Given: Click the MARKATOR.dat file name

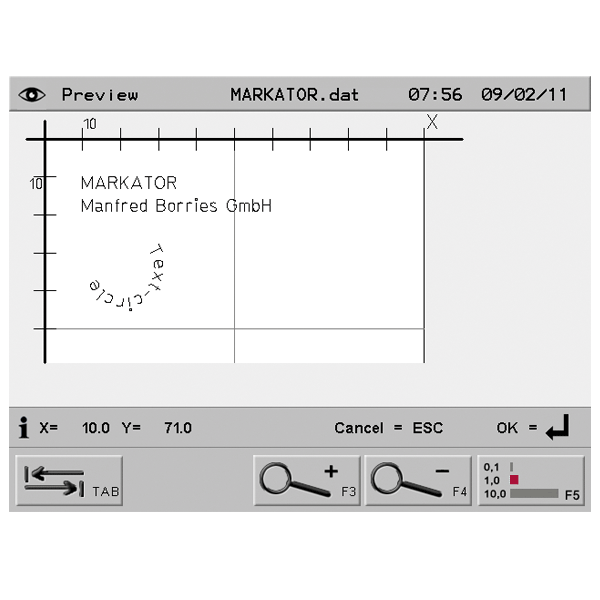Looking at the screenshot, I should click(294, 95).
